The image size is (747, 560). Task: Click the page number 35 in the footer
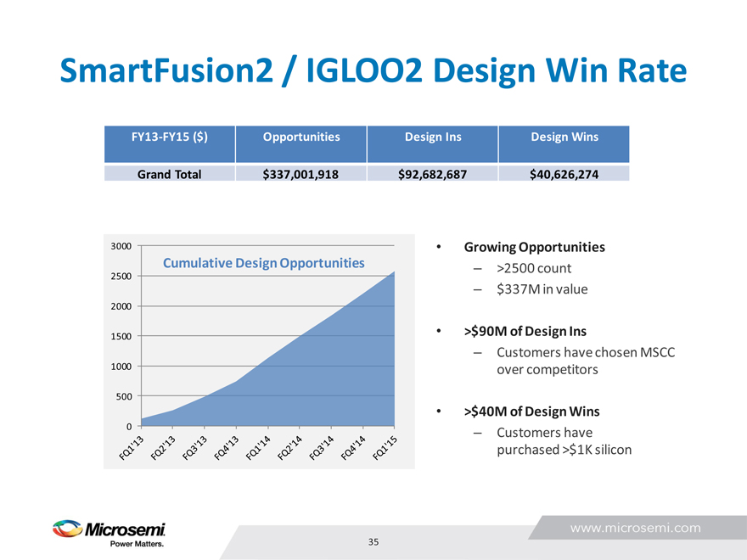(373, 541)
